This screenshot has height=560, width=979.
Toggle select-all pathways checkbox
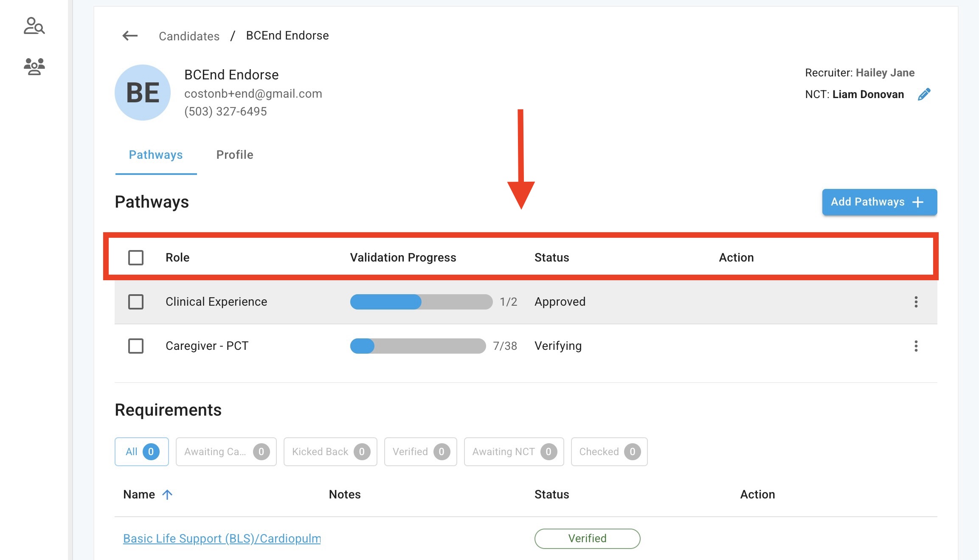(136, 258)
